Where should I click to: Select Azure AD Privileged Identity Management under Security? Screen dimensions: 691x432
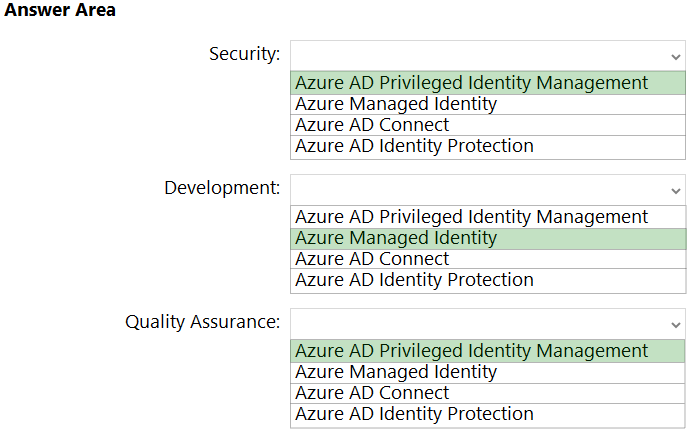(x=471, y=83)
